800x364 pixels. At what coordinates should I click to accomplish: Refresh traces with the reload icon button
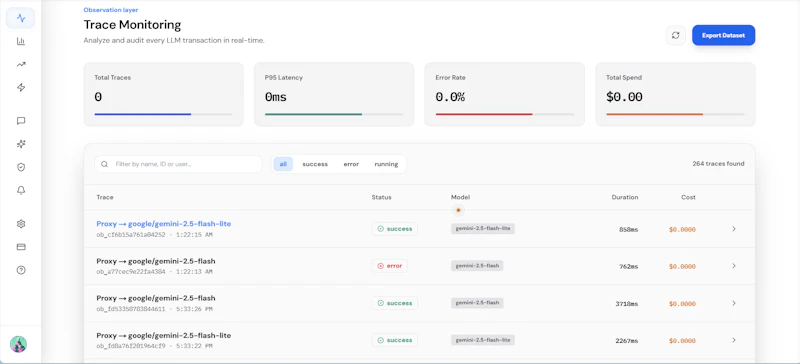coord(676,35)
